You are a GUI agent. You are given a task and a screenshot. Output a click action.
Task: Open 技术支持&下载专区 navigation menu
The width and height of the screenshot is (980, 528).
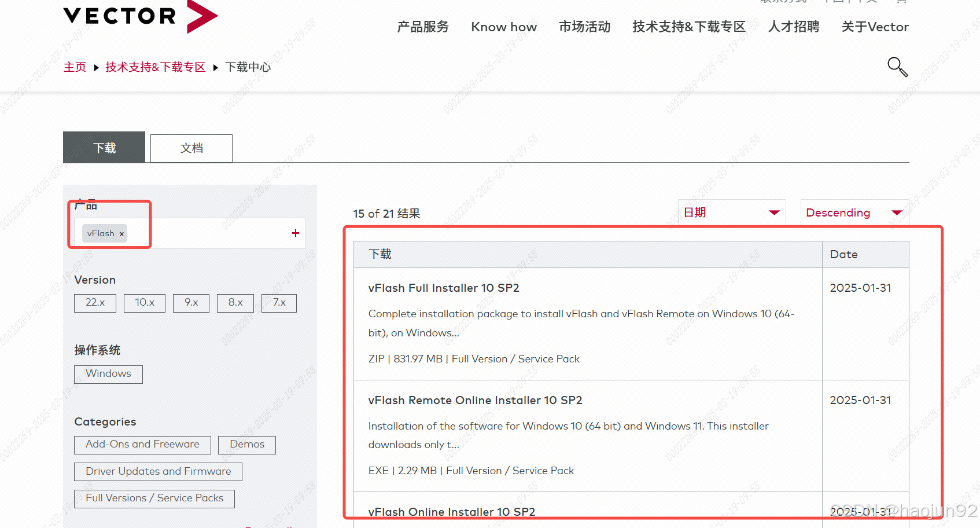tap(689, 27)
